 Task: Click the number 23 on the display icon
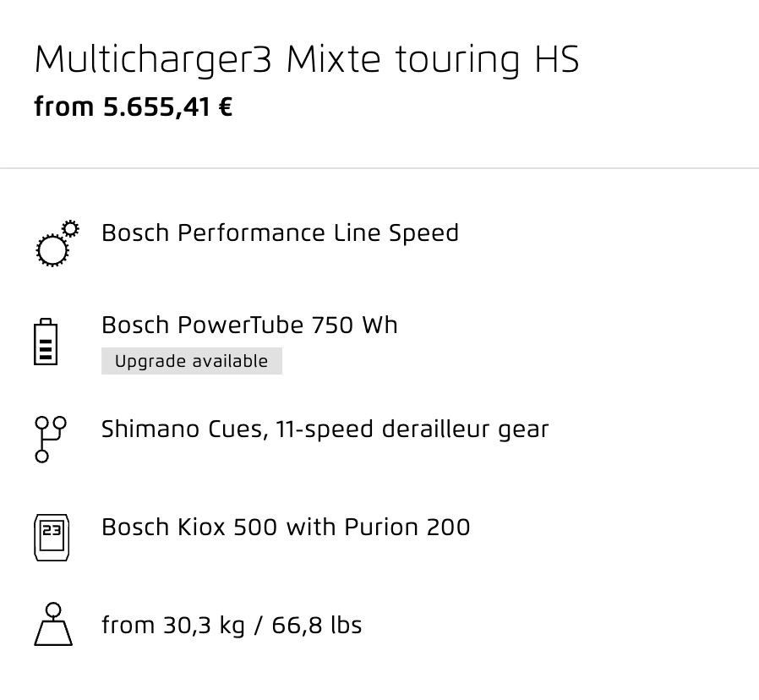(52, 530)
